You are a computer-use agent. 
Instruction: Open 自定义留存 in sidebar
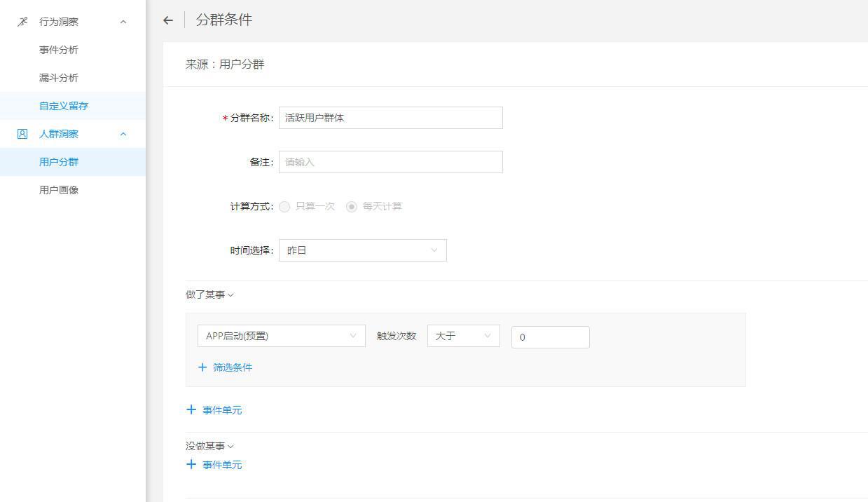coord(64,106)
